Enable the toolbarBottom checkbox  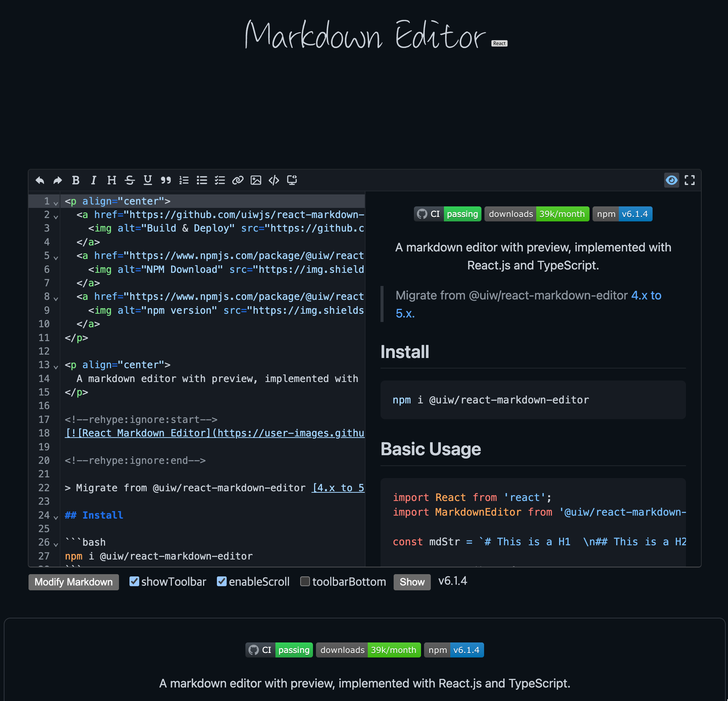click(305, 581)
